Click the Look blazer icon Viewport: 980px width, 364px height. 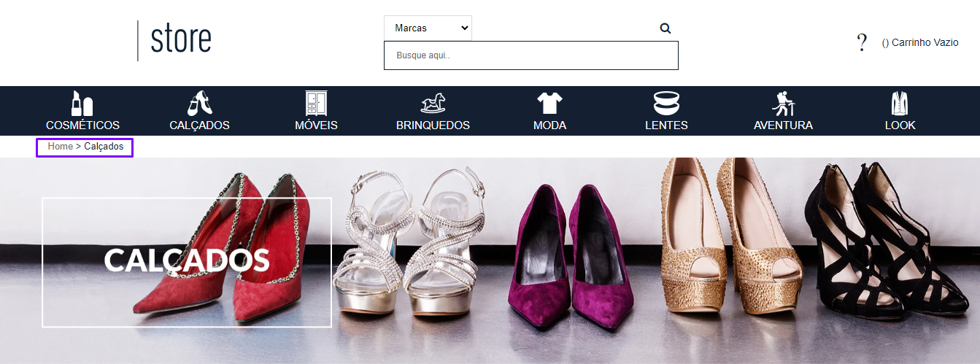(x=900, y=103)
